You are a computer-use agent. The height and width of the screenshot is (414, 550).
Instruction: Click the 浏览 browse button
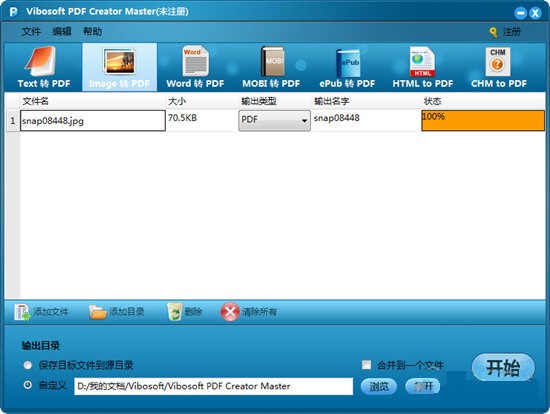379,386
